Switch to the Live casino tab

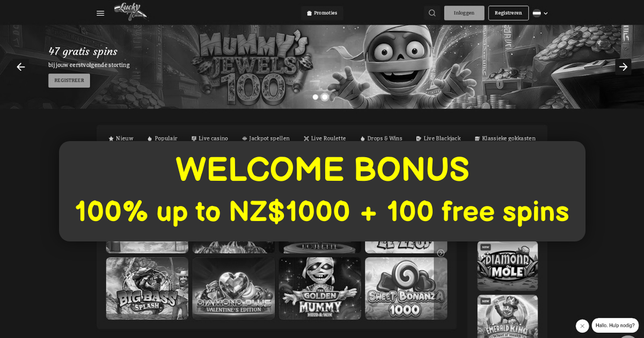[x=210, y=138]
